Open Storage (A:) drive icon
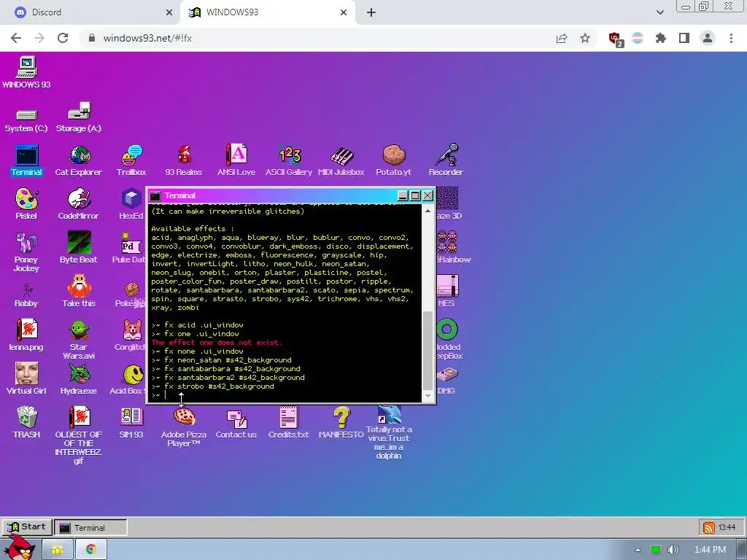The height and width of the screenshot is (560, 747). [x=79, y=117]
